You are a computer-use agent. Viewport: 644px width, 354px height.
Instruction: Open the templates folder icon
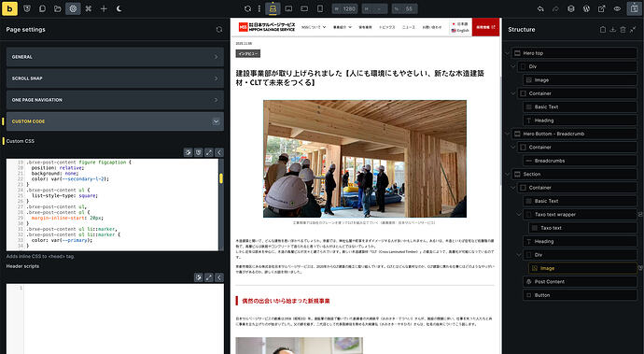click(58, 8)
